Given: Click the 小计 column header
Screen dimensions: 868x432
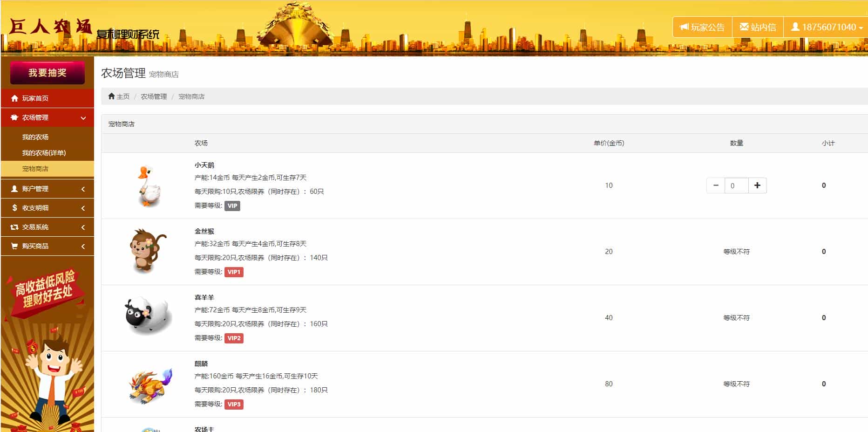Looking at the screenshot, I should [x=828, y=143].
